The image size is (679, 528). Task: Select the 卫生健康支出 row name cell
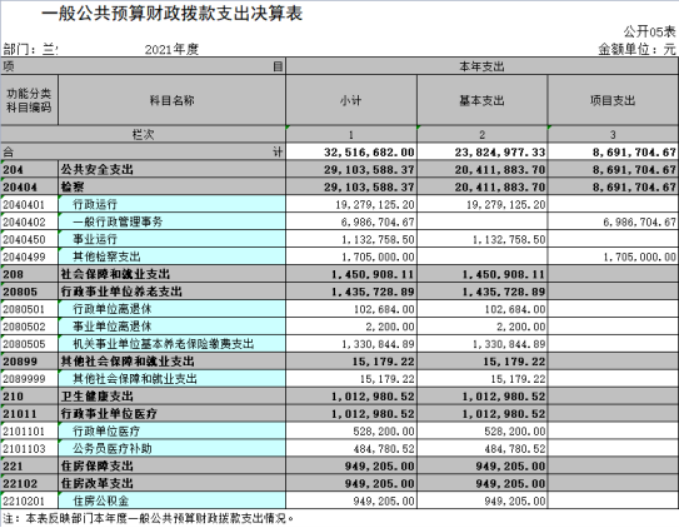[x=171, y=396]
